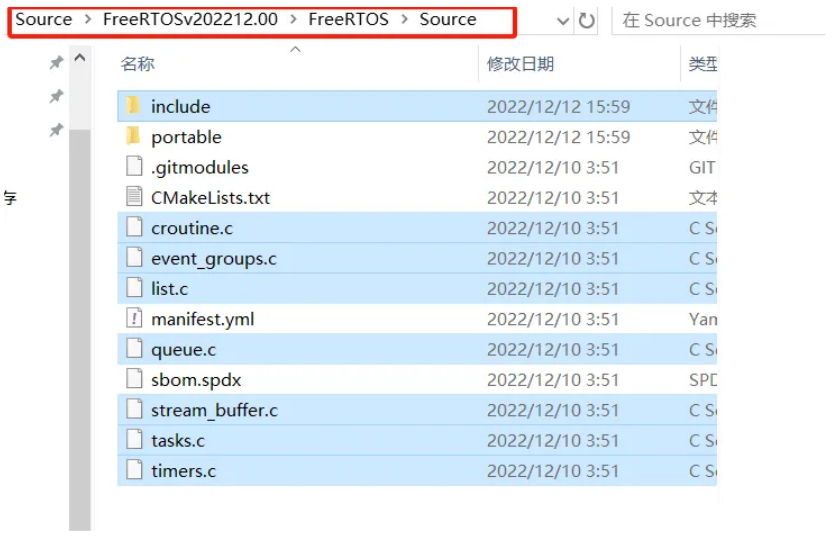Open the address bar history dropdown
This screenshot has height=540, width=839.
click(563, 21)
